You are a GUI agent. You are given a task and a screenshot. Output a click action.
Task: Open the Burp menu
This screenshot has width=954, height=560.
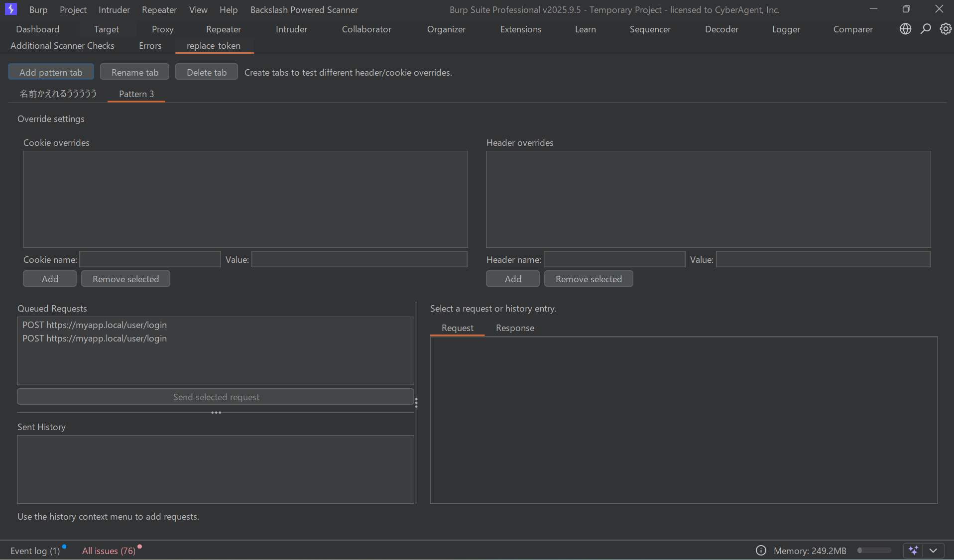click(38, 9)
